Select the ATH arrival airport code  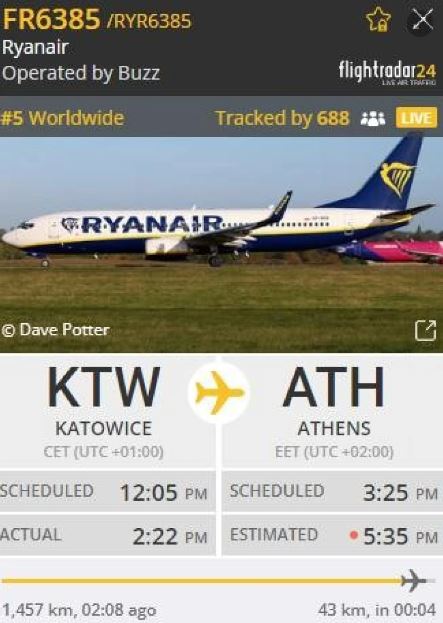[334, 387]
